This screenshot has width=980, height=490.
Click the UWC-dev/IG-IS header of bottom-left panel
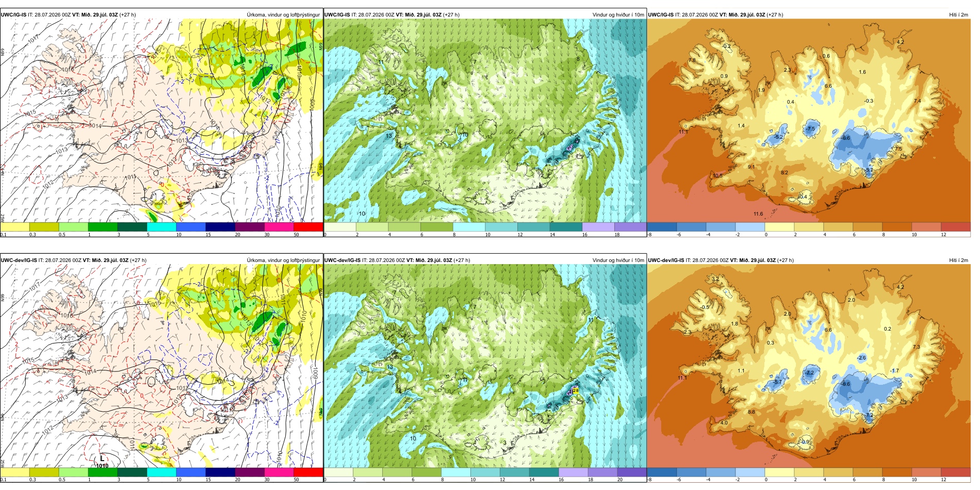[x=19, y=260]
